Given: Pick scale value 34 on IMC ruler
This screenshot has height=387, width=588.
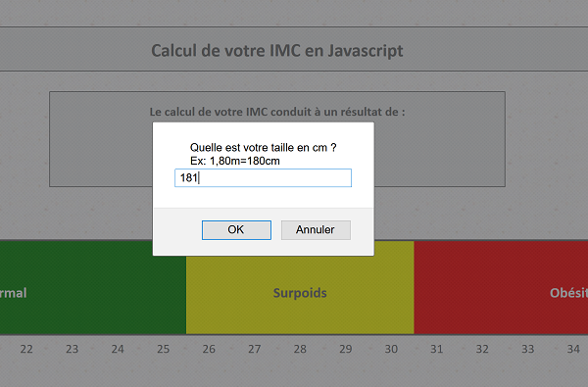Looking at the screenshot, I should [x=573, y=349].
